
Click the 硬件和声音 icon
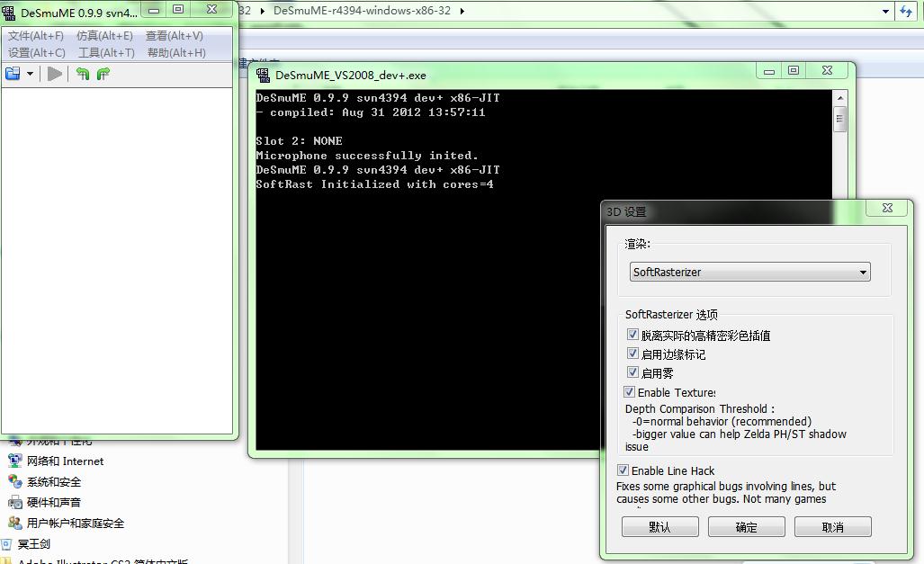point(14,502)
